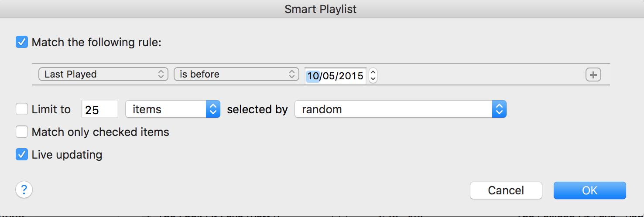Disable Live updating
The image size is (644, 217).
click(22, 154)
